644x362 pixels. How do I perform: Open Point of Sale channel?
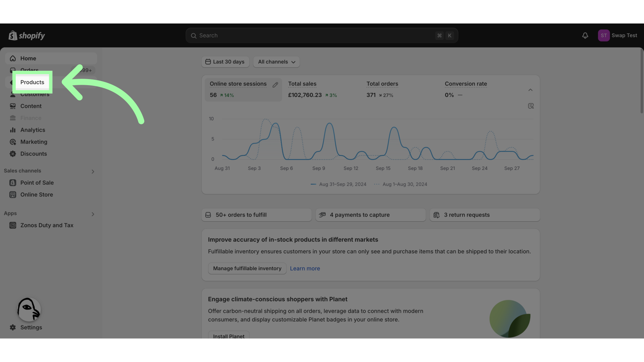coord(51,183)
